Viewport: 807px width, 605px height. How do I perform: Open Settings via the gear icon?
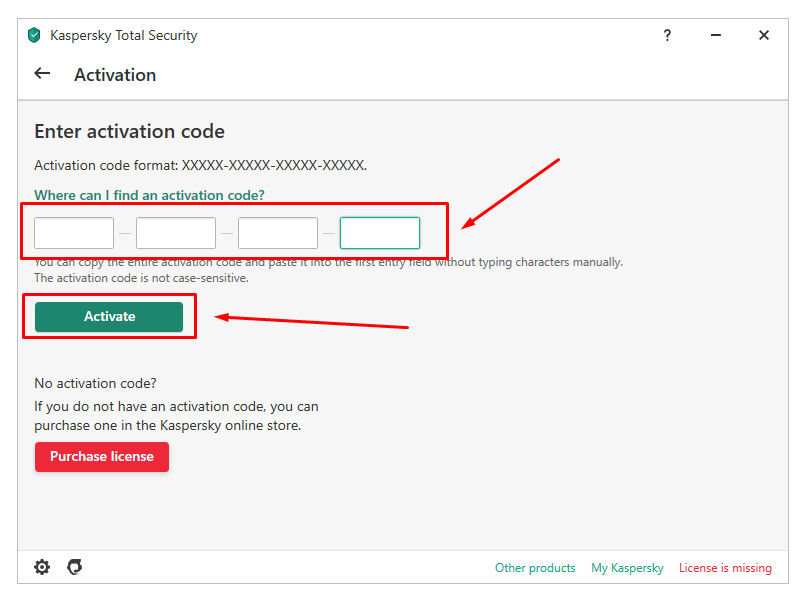tap(42, 567)
